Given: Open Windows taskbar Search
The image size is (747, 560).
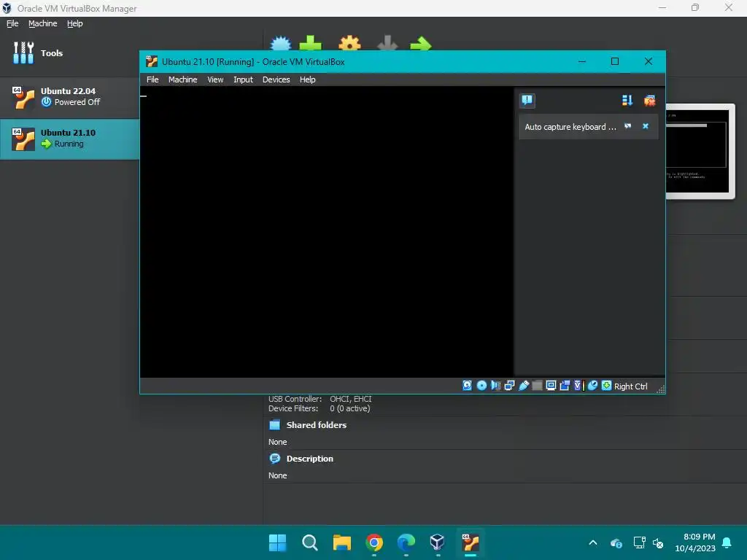Looking at the screenshot, I should click(x=309, y=542).
